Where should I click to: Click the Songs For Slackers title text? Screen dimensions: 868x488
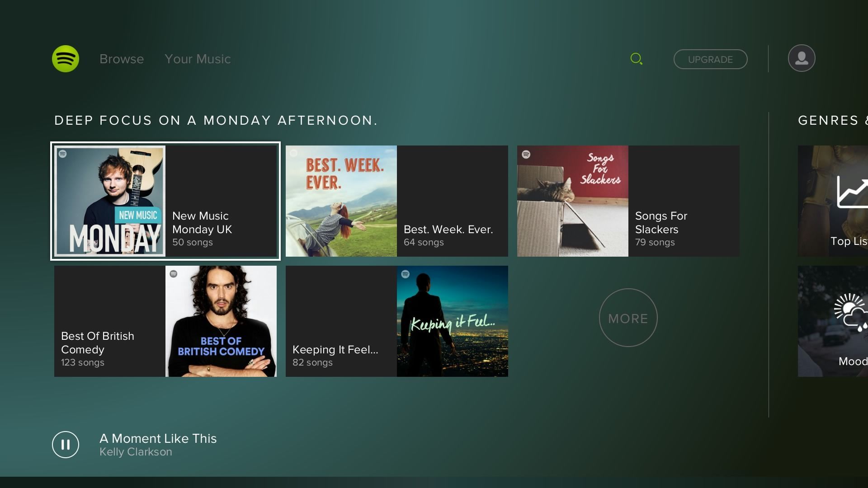pos(661,223)
